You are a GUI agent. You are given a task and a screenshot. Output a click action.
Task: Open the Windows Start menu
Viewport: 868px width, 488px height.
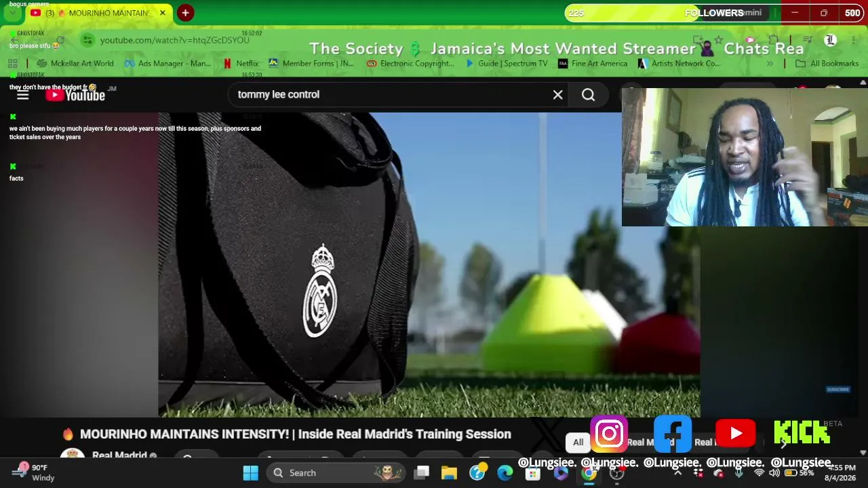250,473
